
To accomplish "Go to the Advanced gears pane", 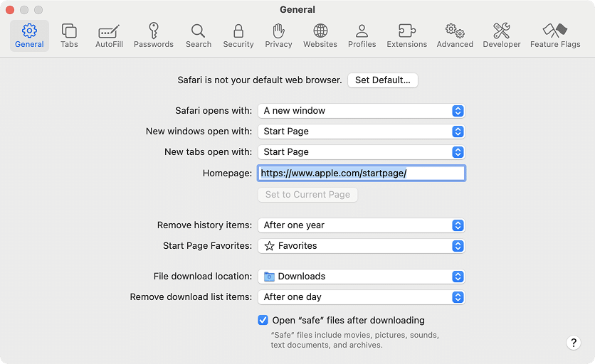I will pyautogui.click(x=455, y=36).
